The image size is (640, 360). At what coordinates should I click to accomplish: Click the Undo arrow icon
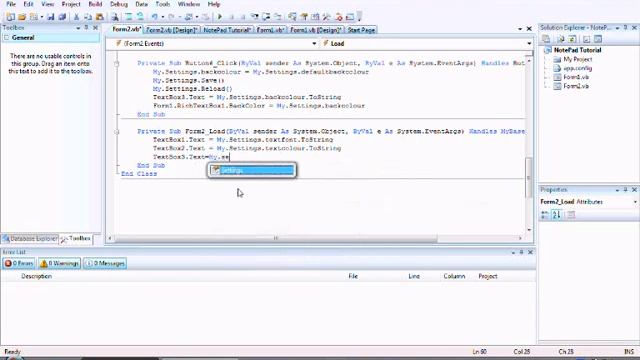[155, 17]
